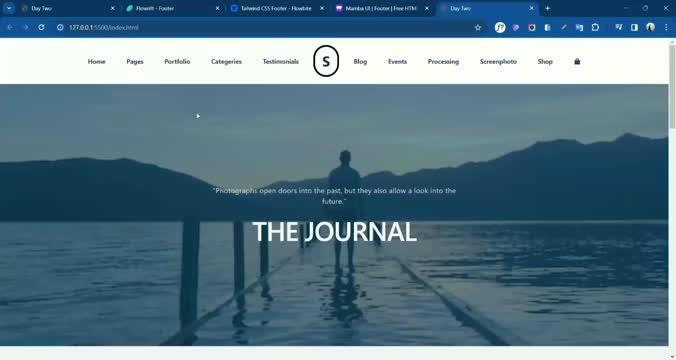Close the Flowrift - Footer tab
Screen dimensions: 676x360
tap(217, 8)
